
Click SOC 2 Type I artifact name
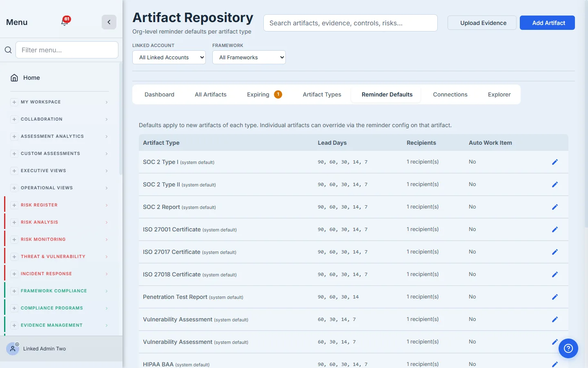(160, 162)
